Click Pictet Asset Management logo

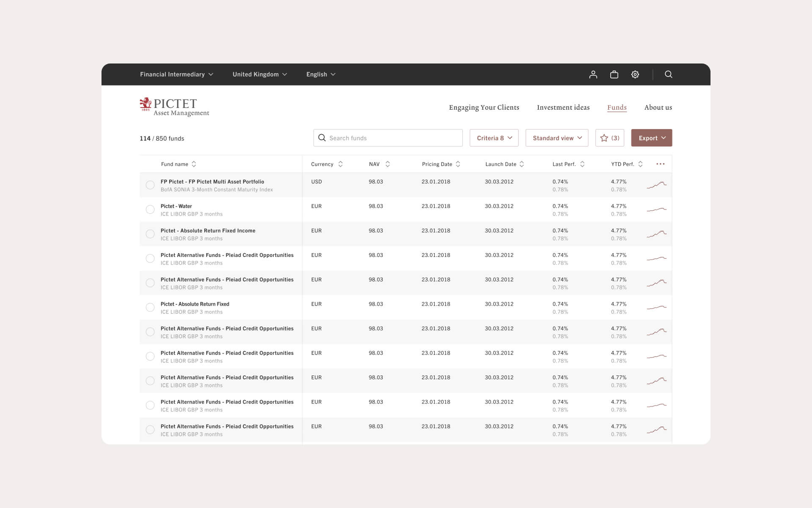pyautogui.click(x=174, y=107)
